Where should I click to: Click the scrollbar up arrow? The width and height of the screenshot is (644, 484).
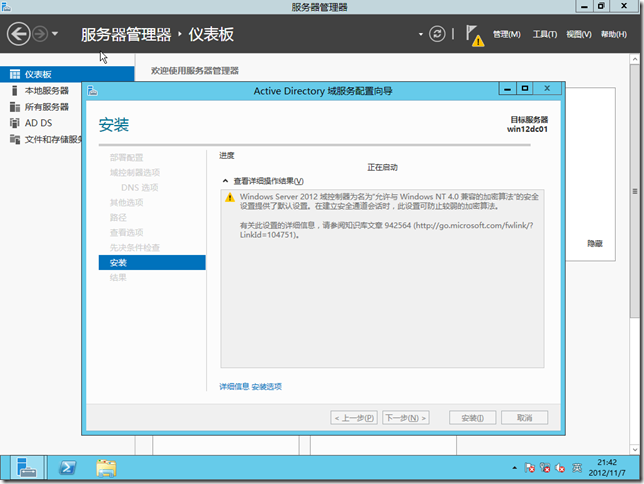(635, 59)
